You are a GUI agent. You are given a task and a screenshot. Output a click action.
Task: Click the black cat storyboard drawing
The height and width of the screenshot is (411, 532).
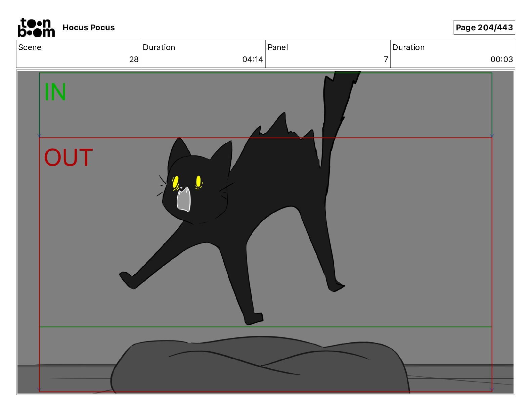click(x=240, y=198)
